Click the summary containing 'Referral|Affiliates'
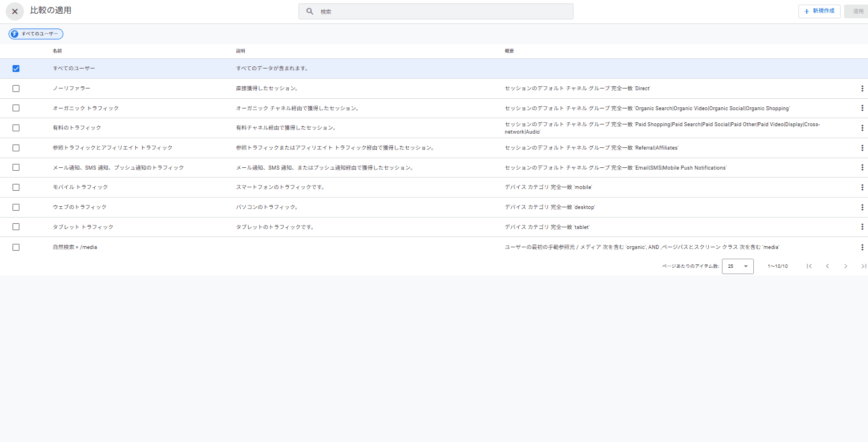The image size is (868, 442). click(592, 148)
